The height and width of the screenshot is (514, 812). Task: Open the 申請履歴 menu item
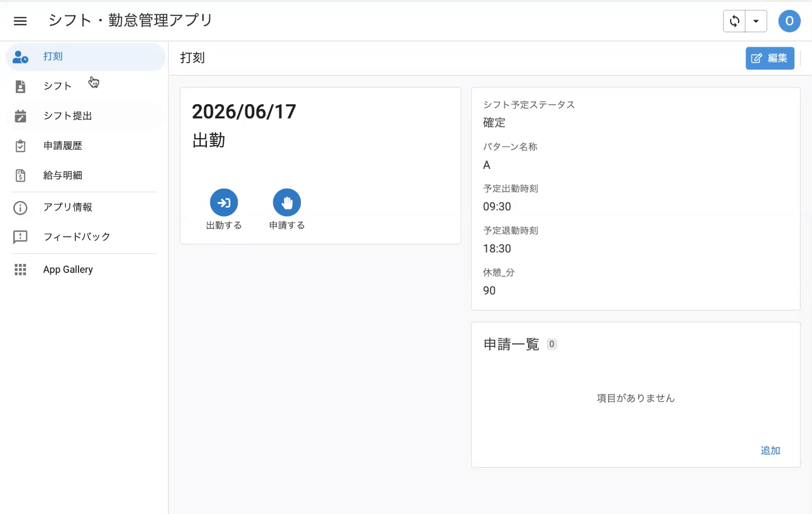pyautogui.click(x=63, y=145)
